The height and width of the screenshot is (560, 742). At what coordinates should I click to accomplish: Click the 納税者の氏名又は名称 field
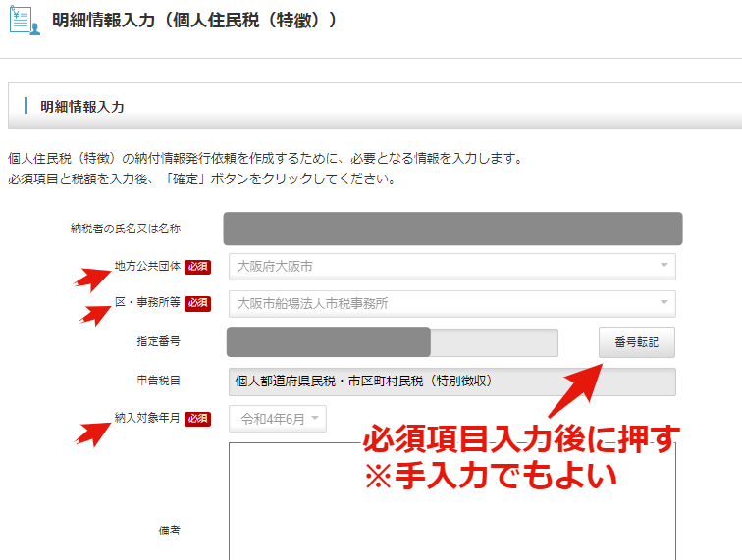[x=452, y=229]
